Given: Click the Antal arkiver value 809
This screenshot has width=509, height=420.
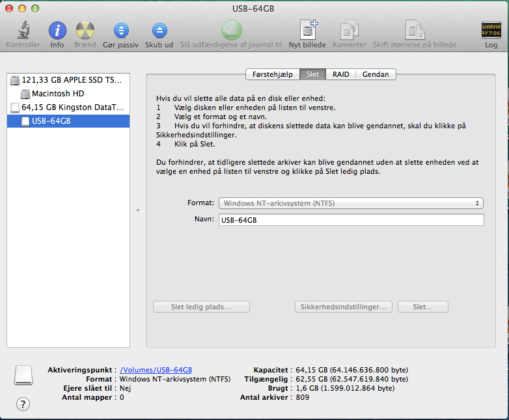Looking at the screenshot, I should [303, 397].
